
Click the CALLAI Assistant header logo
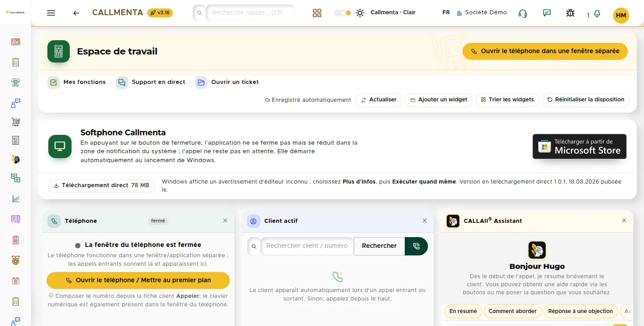coord(453,221)
